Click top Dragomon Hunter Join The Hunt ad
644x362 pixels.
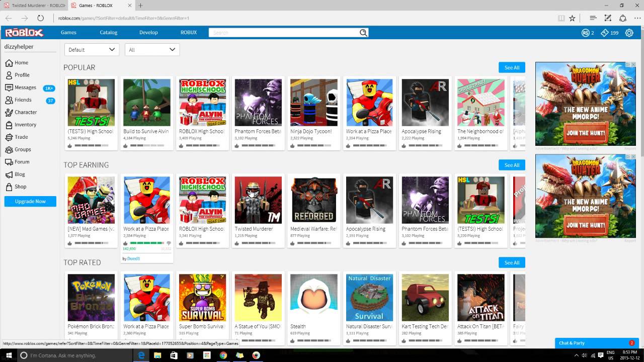coord(586,104)
